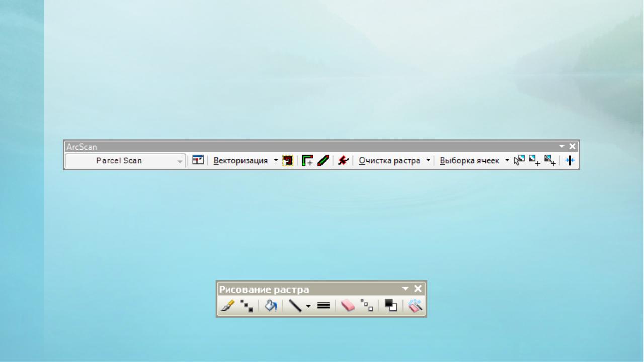Screen dimensions: 644x362
Task: Expand the Очистка растра dropdown arrow
Action: point(428,161)
